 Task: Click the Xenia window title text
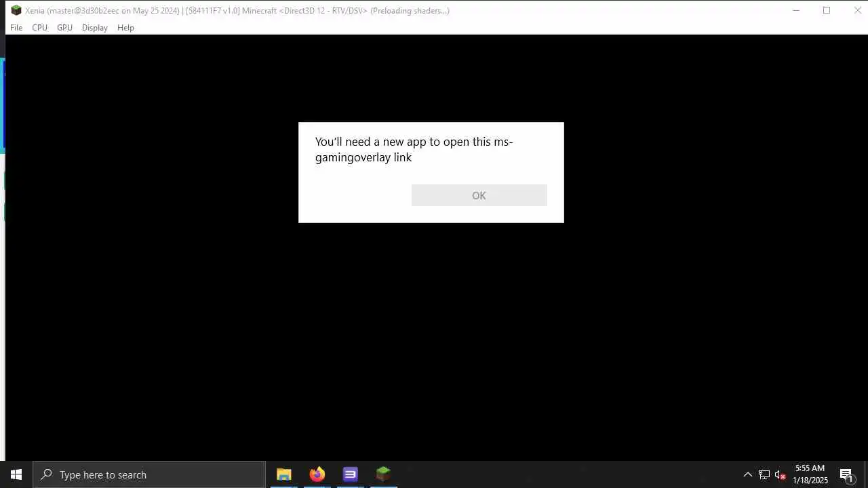click(237, 10)
